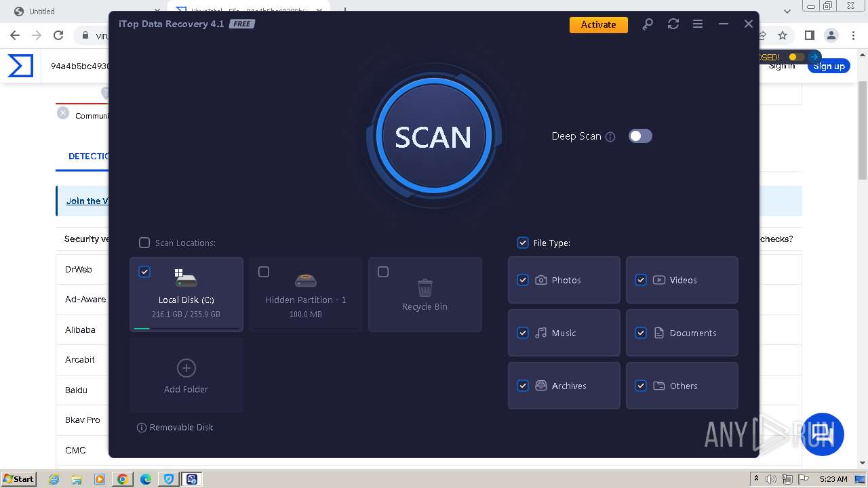Viewport: 868px width, 488px height.
Task: Uncheck the Local Disk (C:) checkbox
Action: click(144, 272)
